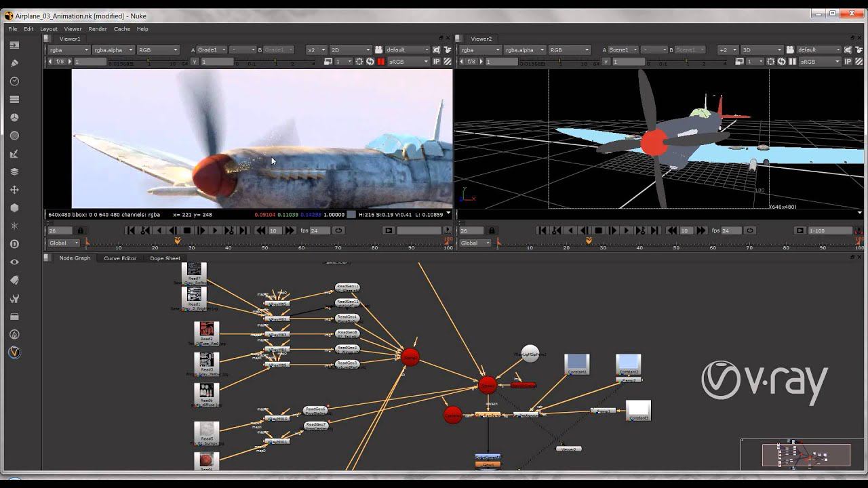The image size is (868, 488).
Task: Jump to first frame in Viewer1
Action: click(131, 230)
